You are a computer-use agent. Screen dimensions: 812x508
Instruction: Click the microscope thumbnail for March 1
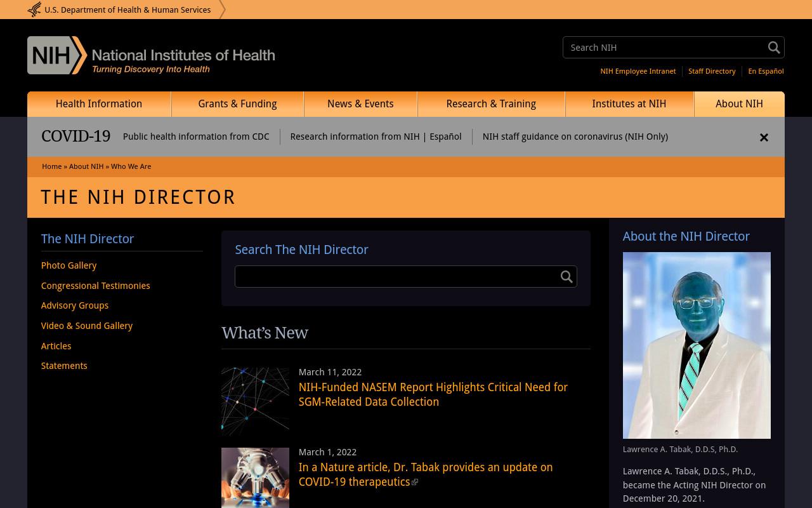(x=255, y=478)
